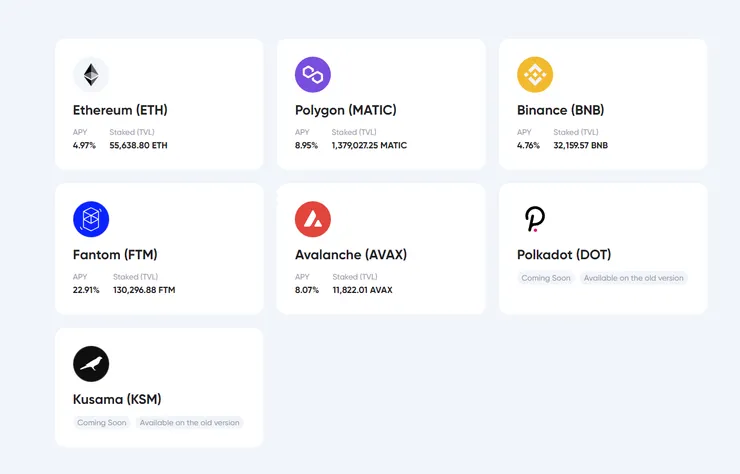Select the 32,159.57 BNB staked value
This screenshot has height=474, width=740.
pos(580,145)
